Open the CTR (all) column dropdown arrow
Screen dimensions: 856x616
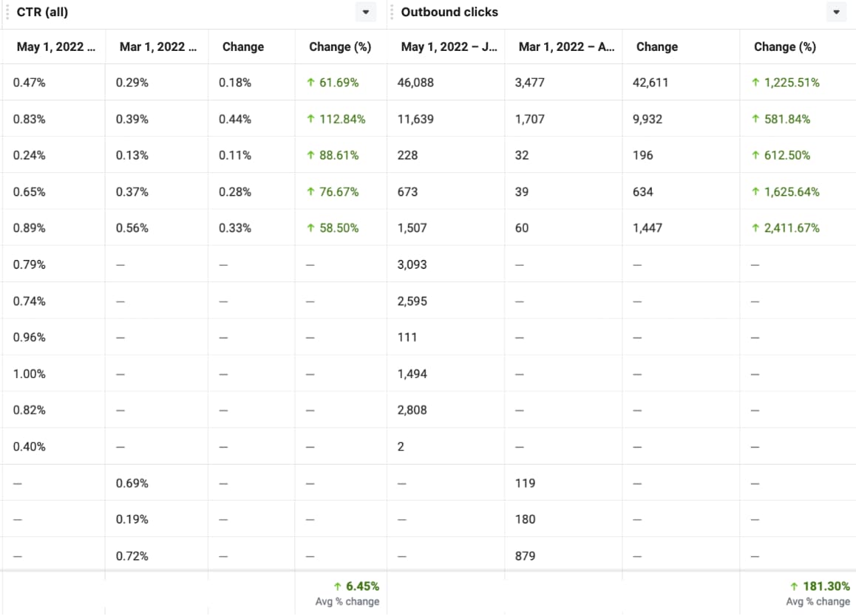coord(365,13)
